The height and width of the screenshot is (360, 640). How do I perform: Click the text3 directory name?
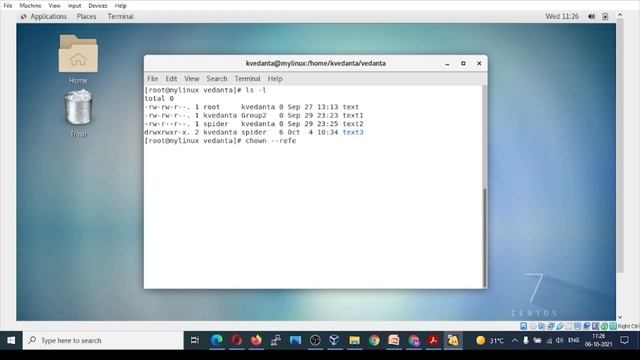point(353,132)
